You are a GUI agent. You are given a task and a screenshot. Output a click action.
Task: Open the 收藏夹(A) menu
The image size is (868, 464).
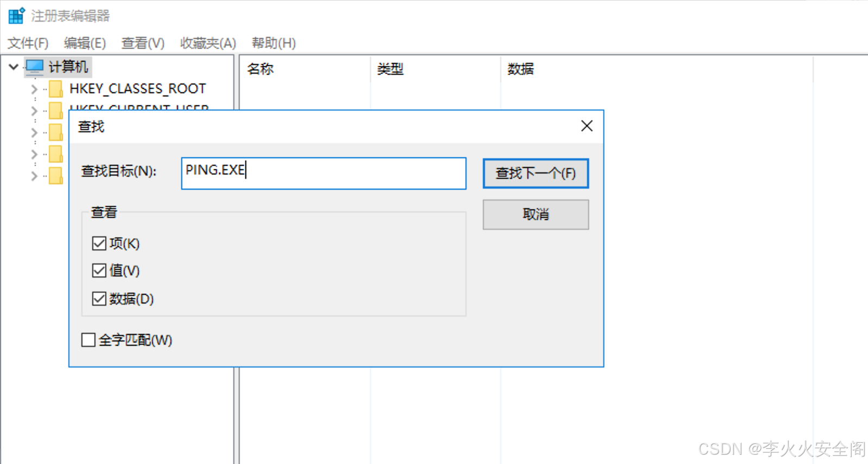208,43
